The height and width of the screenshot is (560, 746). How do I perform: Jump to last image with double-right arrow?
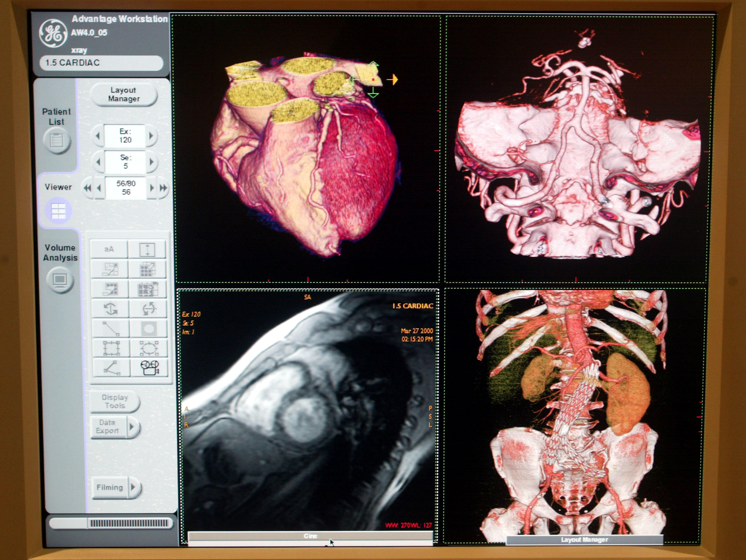[x=163, y=188]
